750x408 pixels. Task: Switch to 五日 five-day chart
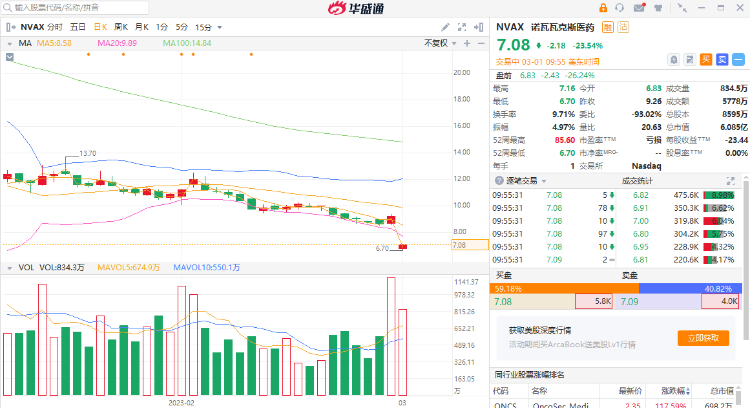[78, 27]
